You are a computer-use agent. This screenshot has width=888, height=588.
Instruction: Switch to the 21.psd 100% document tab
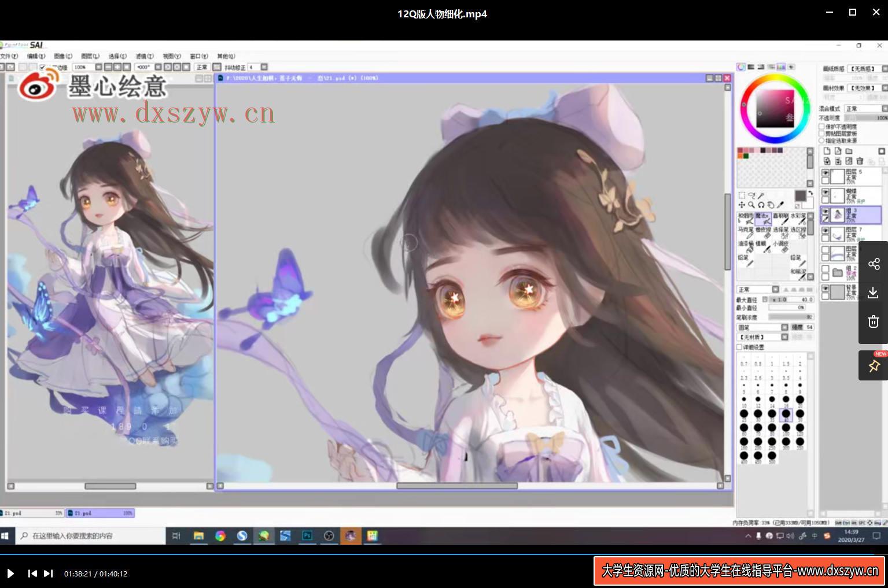100,513
